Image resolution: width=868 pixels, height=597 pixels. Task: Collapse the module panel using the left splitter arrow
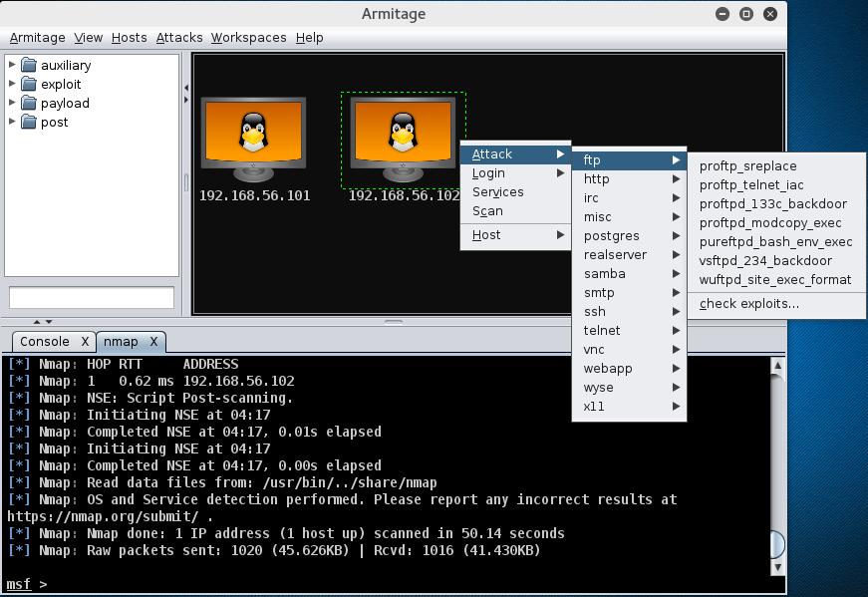(186, 88)
